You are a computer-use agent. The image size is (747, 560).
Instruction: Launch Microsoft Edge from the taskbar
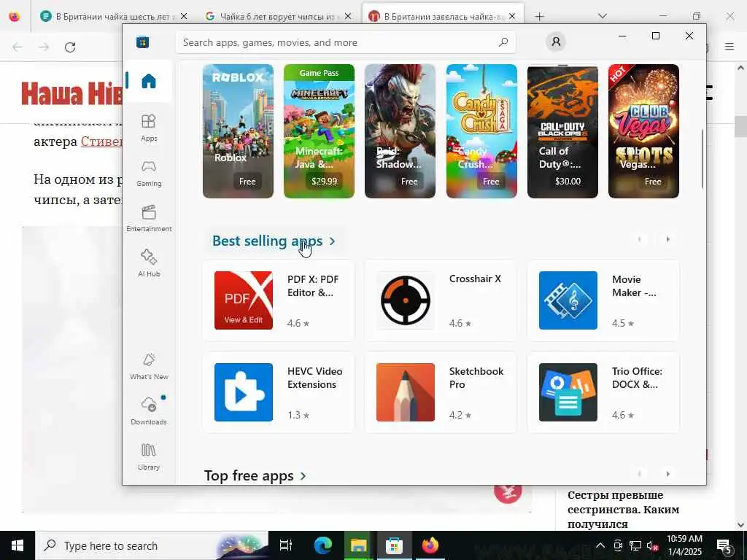pos(322,545)
